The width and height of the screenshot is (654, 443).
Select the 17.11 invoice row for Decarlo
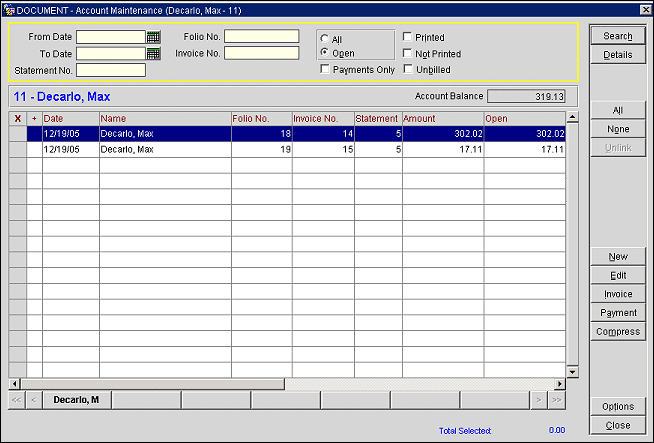coord(300,149)
